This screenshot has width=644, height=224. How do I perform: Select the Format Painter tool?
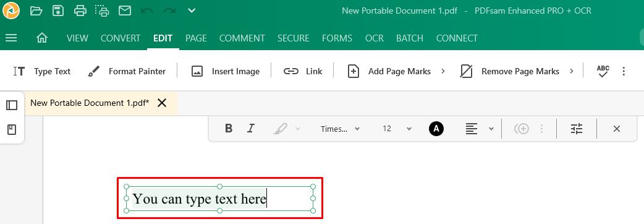click(x=127, y=72)
